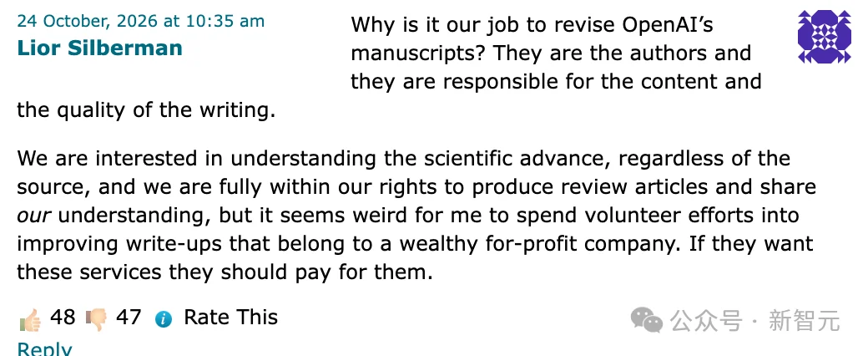Open the Reply link below the comment

tap(44, 348)
